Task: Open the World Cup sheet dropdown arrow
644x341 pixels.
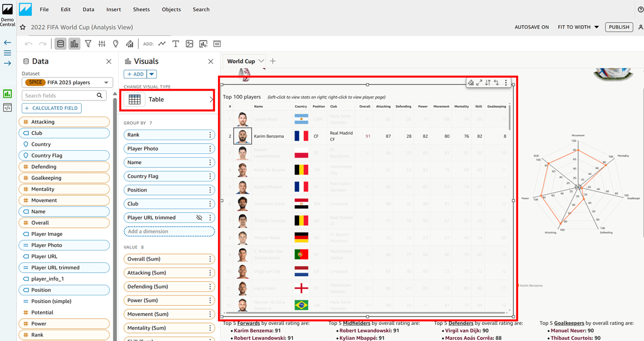Action: pyautogui.click(x=261, y=61)
